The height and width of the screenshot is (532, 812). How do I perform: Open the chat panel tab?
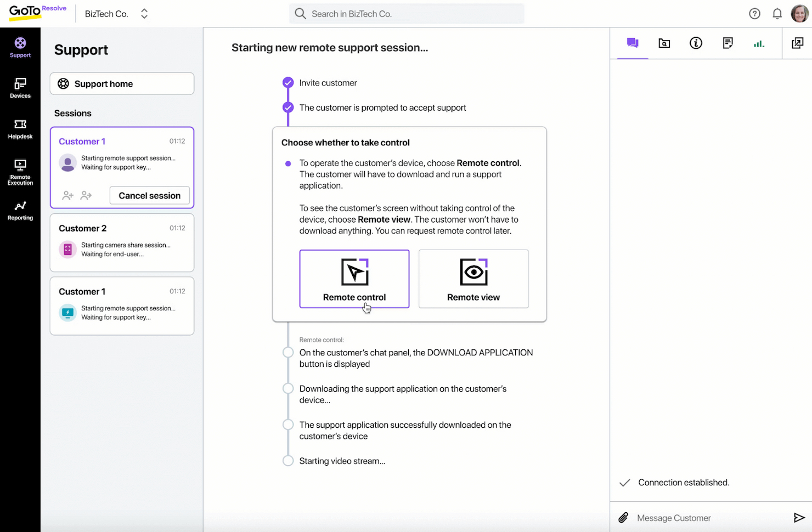point(632,43)
